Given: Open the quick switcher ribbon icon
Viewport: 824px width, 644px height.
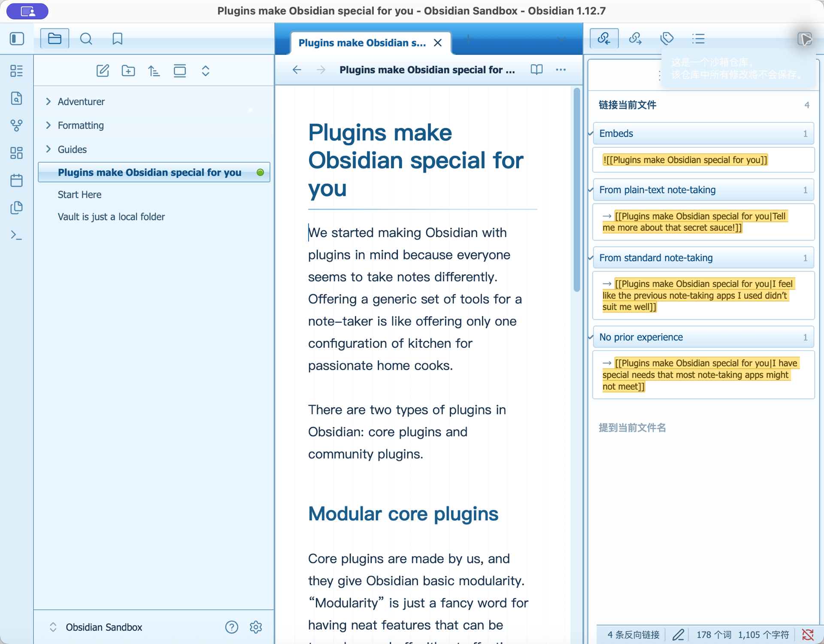Looking at the screenshot, I should click(16, 98).
